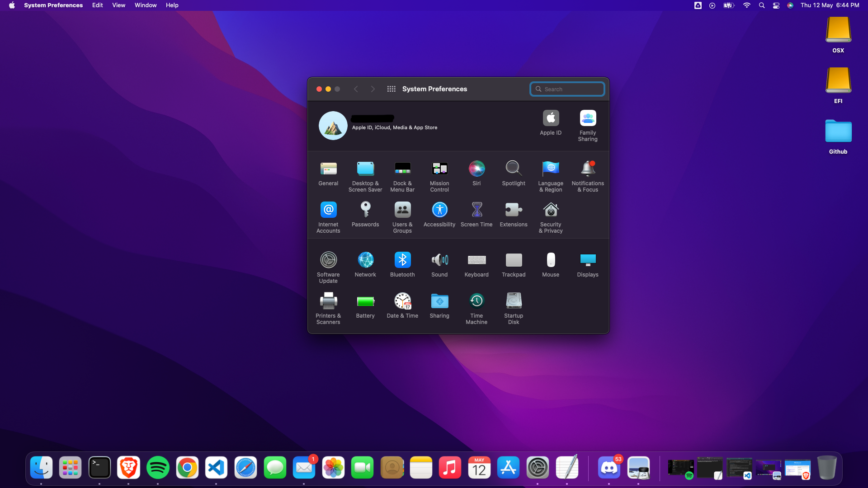Image resolution: width=868 pixels, height=488 pixels.
Task: Open Notifications & Focus settings
Action: point(588,169)
